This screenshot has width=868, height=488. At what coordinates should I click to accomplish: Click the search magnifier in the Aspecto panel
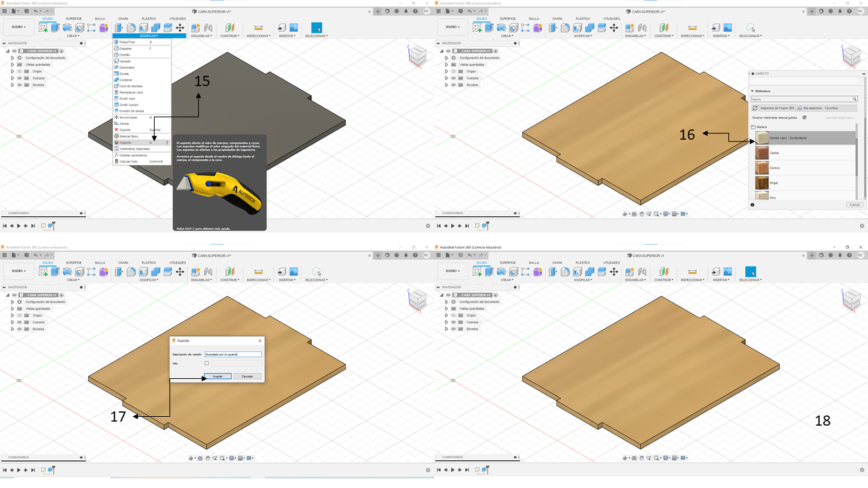click(854, 99)
